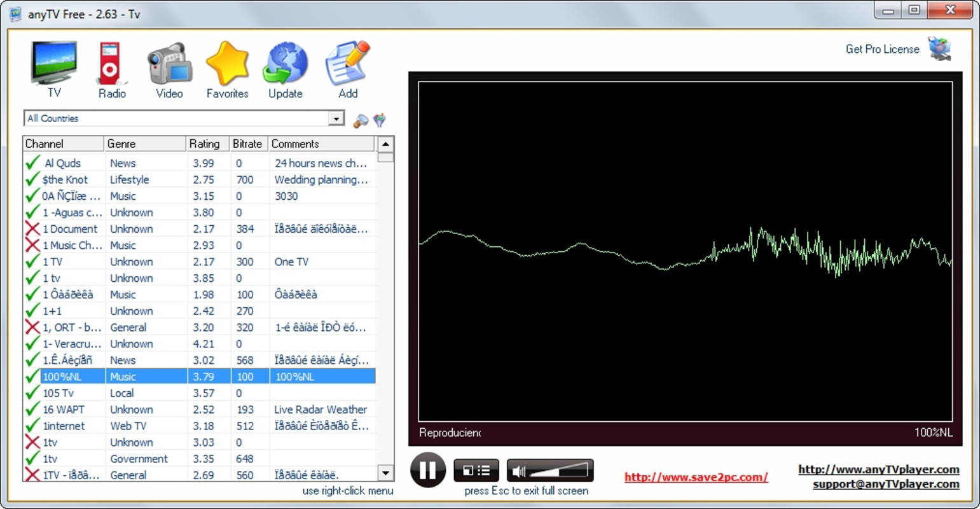Click the waveform video display area
Viewport: 980px width, 509px height.
pyautogui.click(x=685, y=251)
